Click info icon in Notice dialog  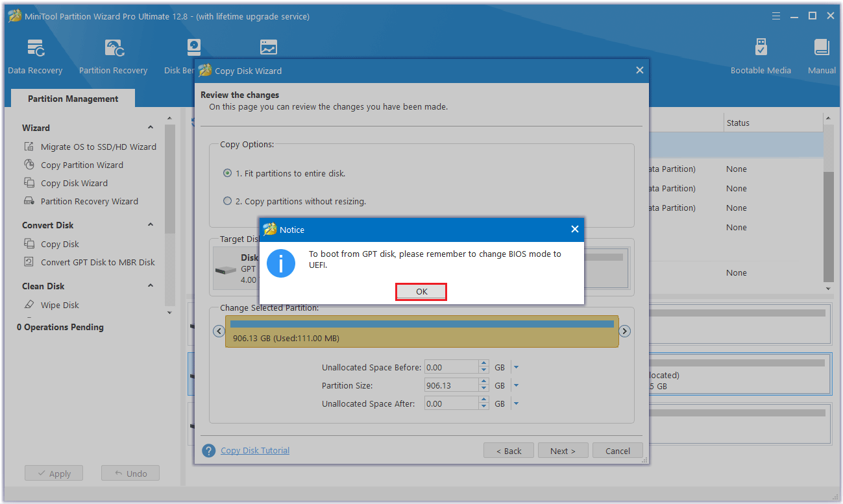[281, 263]
